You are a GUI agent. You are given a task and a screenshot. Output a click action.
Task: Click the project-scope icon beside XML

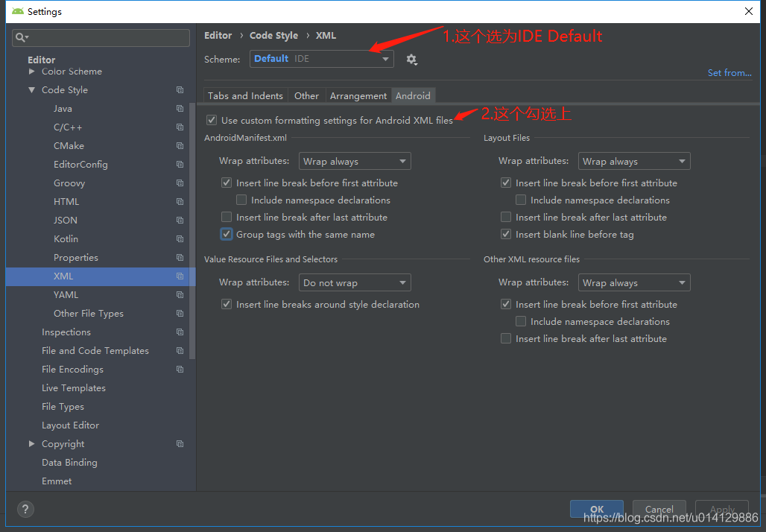pyautogui.click(x=180, y=276)
